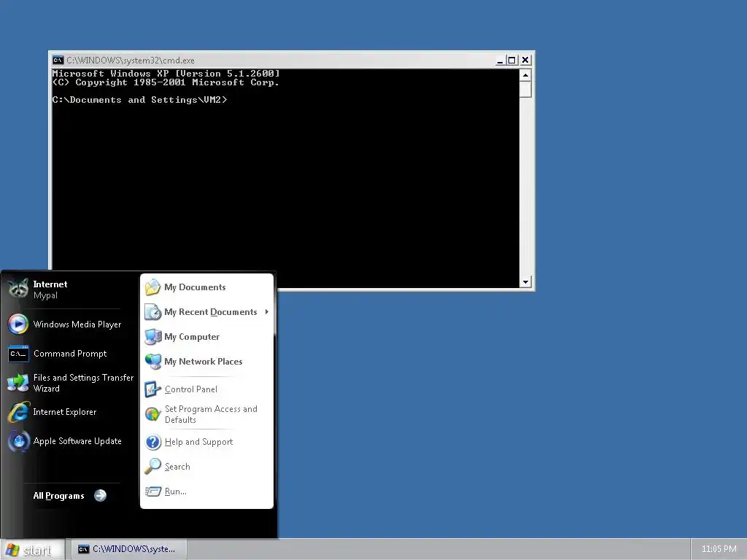Image resolution: width=747 pixels, height=560 pixels.
Task: Click cmd window scroll up arrow
Action: pyautogui.click(x=525, y=75)
